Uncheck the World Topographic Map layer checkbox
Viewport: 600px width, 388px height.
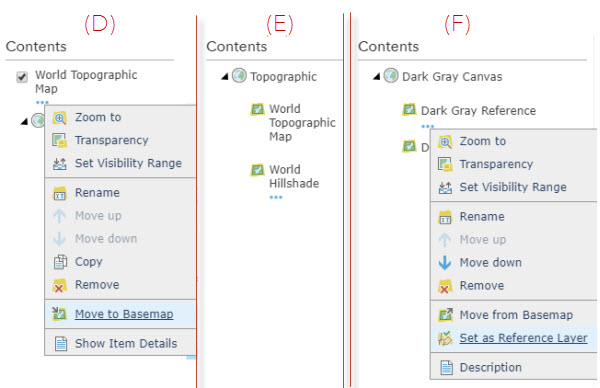22,77
